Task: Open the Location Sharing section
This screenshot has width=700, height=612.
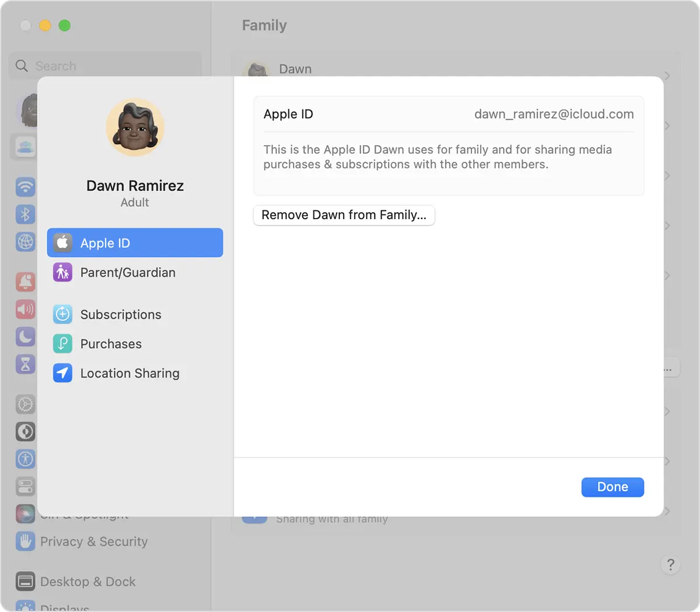Action: pyautogui.click(x=135, y=373)
